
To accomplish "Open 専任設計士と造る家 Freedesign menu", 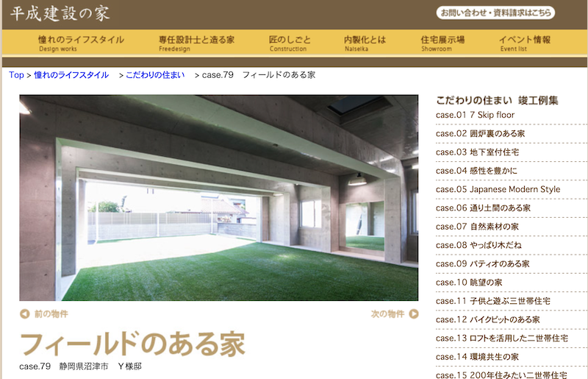I will [196, 43].
